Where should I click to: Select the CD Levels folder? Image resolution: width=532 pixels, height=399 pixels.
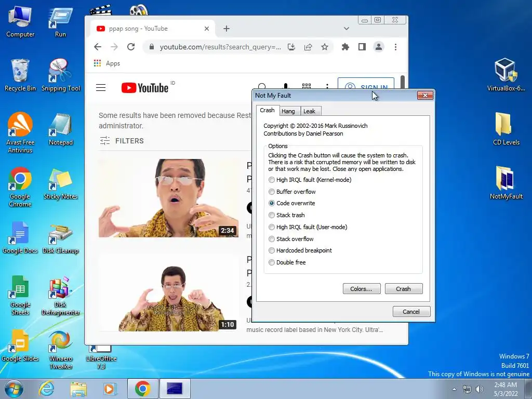(x=506, y=129)
